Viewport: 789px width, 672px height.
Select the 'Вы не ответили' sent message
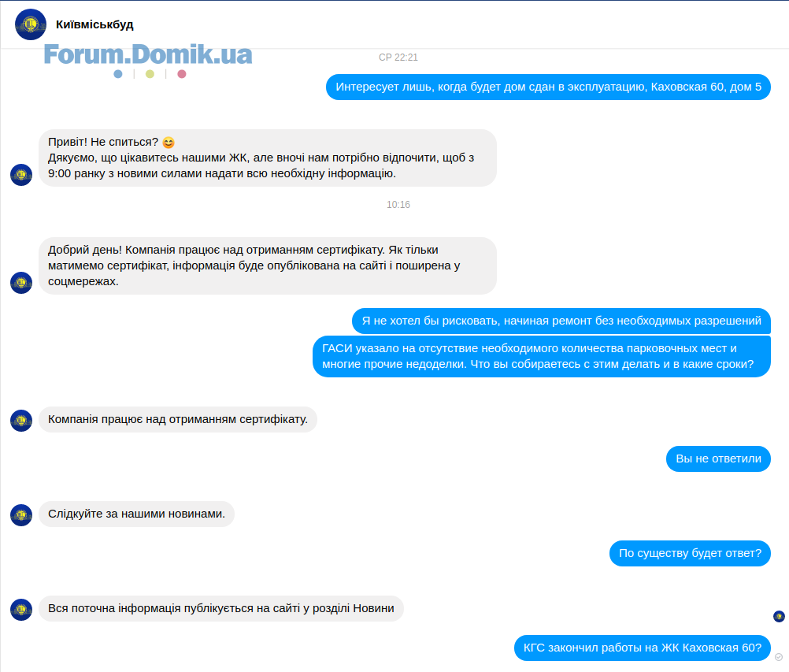tap(718, 459)
